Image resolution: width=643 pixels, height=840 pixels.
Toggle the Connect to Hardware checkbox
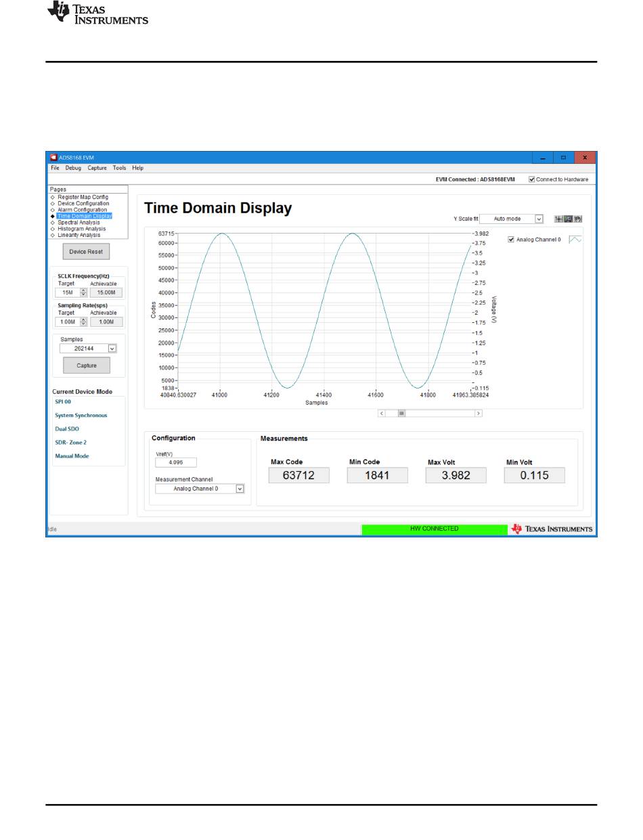(x=532, y=179)
